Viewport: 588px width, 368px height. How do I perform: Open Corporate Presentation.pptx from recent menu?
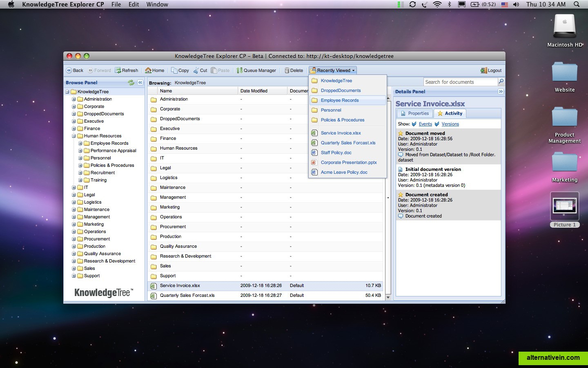(x=348, y=162)
